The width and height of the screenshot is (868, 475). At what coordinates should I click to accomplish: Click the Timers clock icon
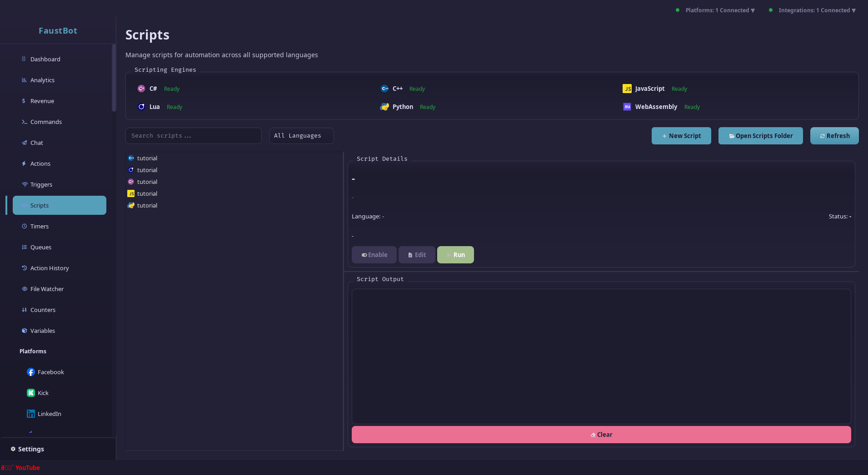click(x=24, y=226)
